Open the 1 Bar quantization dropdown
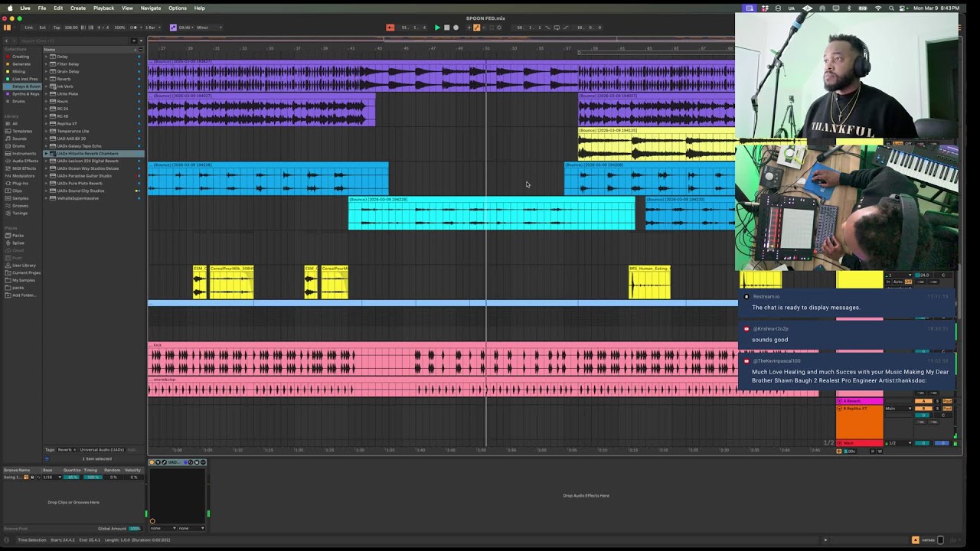 tap(152, 28)
